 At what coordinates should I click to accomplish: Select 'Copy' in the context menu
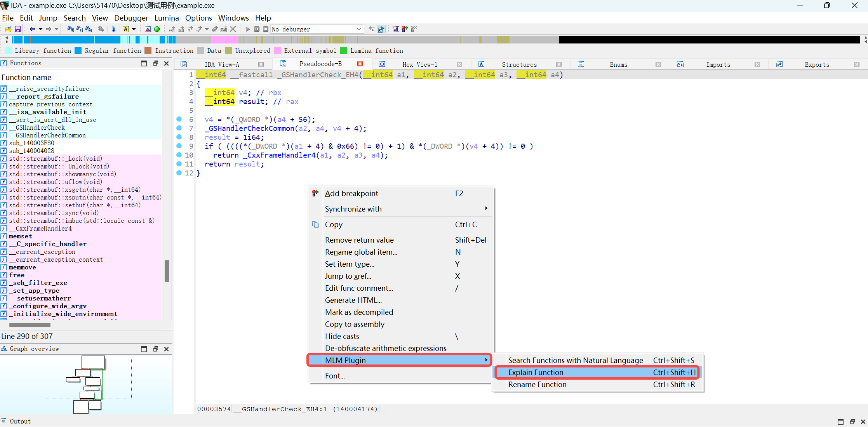[x=401, y=224]
